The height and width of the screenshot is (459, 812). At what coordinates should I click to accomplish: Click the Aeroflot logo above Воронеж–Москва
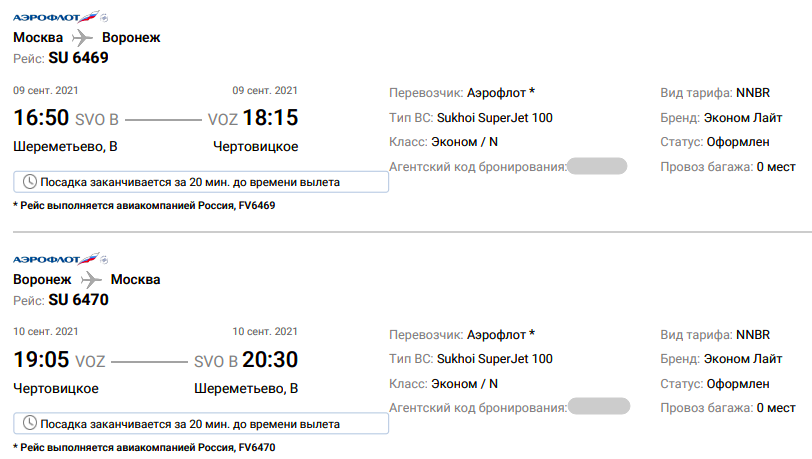(56, 259)
